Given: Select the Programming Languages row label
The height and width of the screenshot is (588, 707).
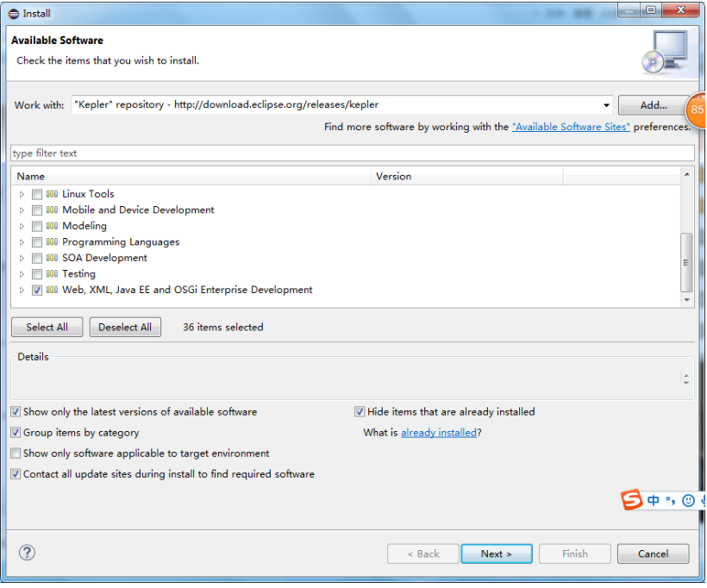Looking at the screenshot, I should [x=121, y=242].
